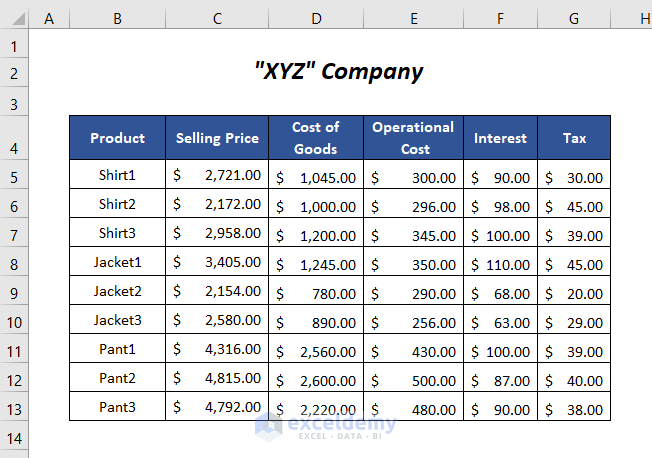
Task: Select row 10 header
Action: point(14,322)
